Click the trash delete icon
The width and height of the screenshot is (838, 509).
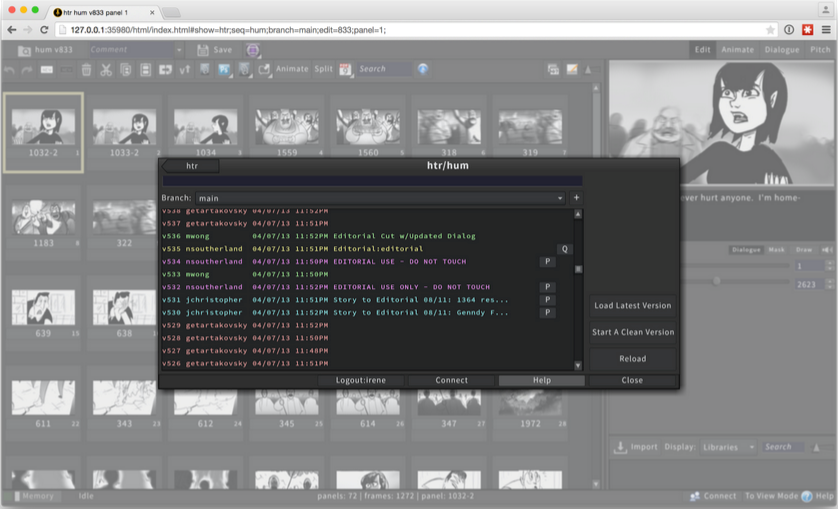point(86,69)
